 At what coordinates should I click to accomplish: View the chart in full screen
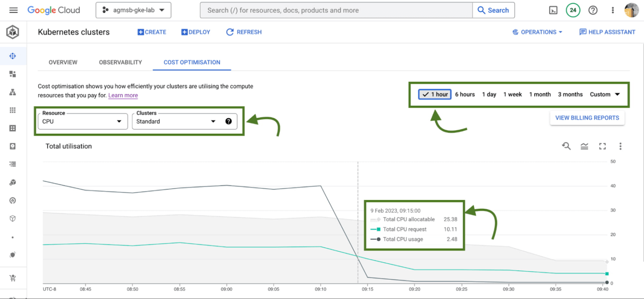pyautogui.click(x=602, y=146)
